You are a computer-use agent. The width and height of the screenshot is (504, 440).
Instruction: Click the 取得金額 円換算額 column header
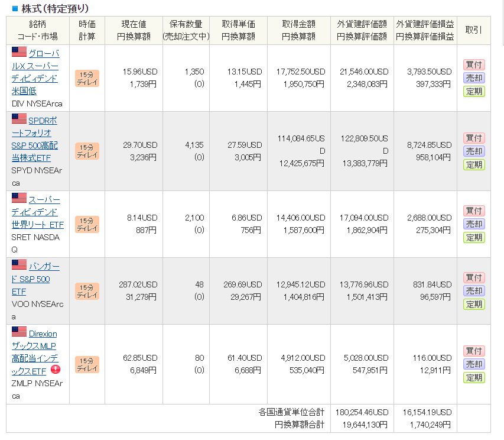point(299,30)
